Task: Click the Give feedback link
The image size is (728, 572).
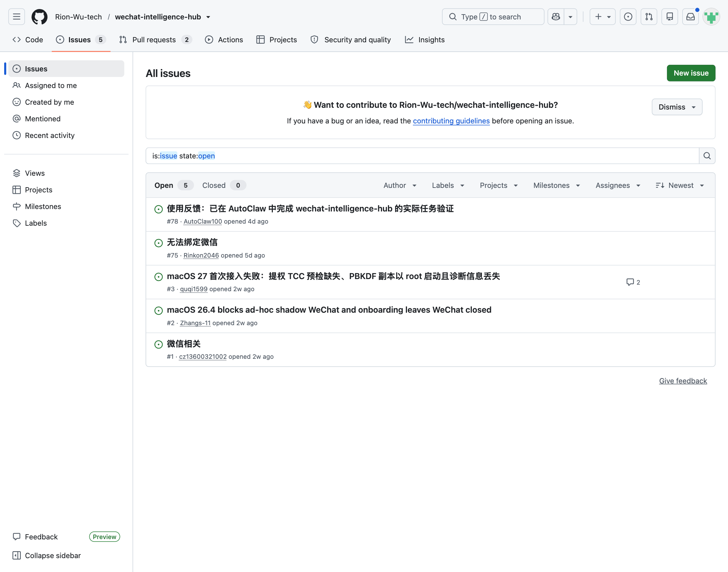Action: click(683, 381)
